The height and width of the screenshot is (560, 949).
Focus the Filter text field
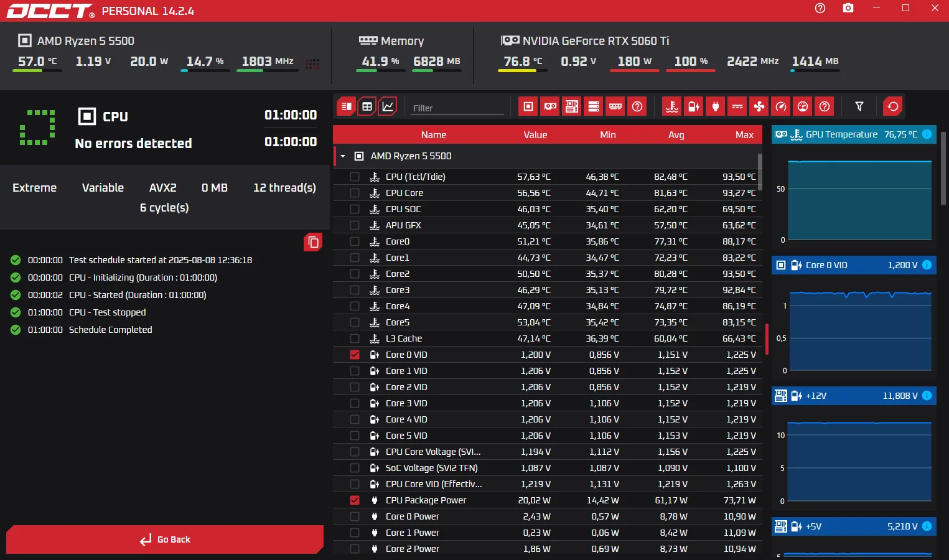coord(457,108)
